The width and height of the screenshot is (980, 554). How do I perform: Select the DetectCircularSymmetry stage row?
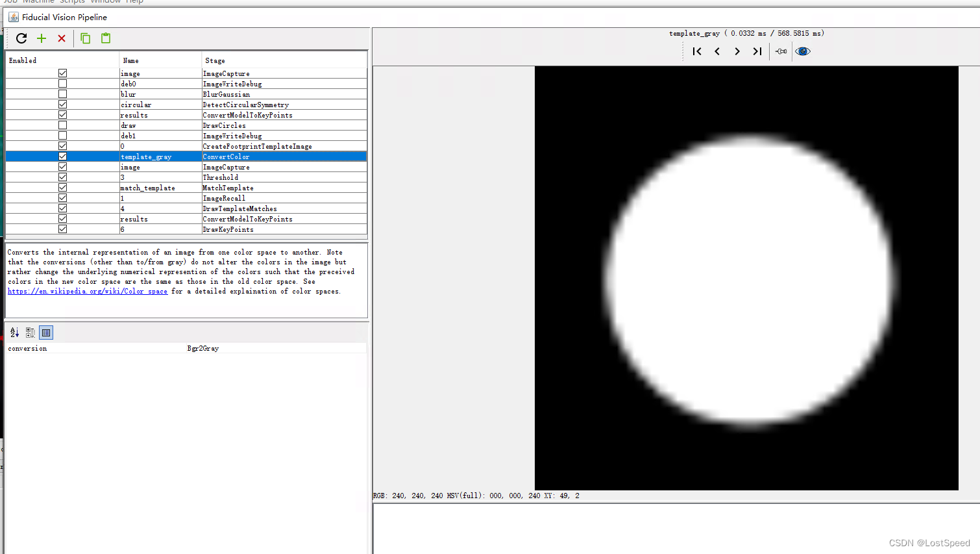[186, 105]
